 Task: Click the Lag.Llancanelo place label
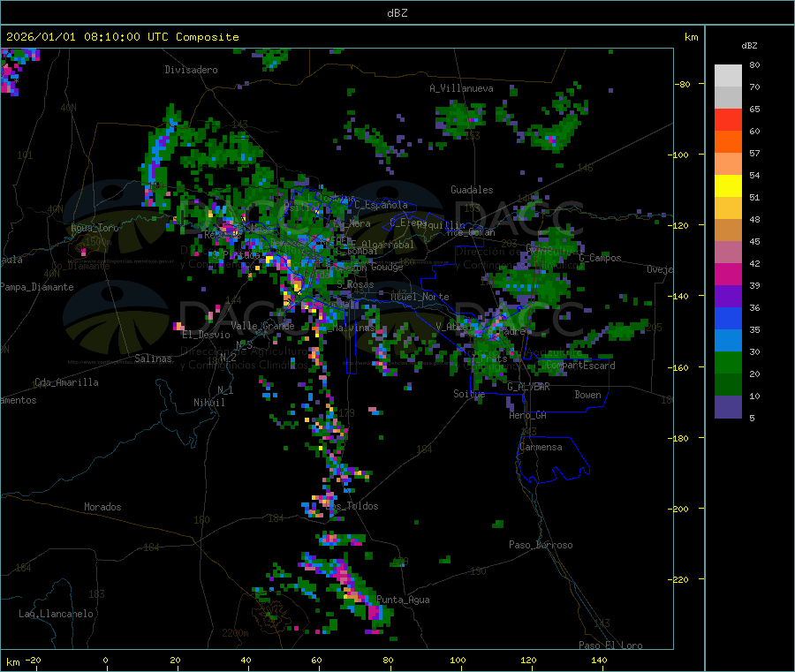[x=56, y=614]
